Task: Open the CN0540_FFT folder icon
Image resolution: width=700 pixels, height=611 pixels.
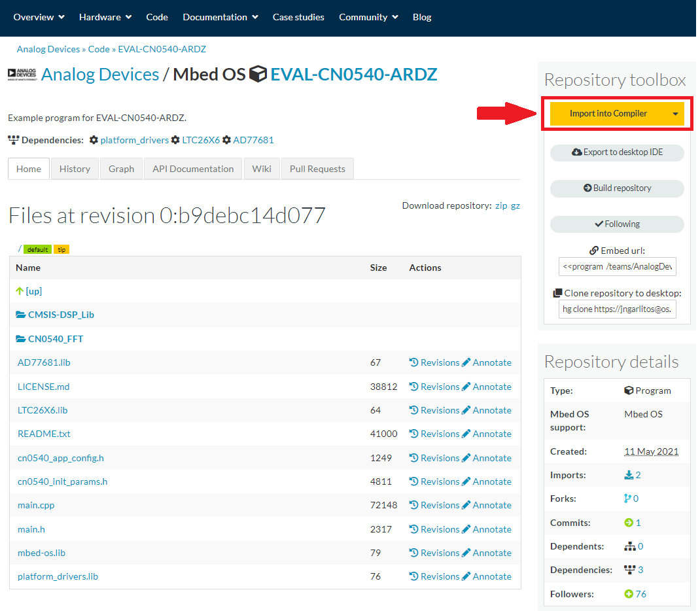Action: 20,339
